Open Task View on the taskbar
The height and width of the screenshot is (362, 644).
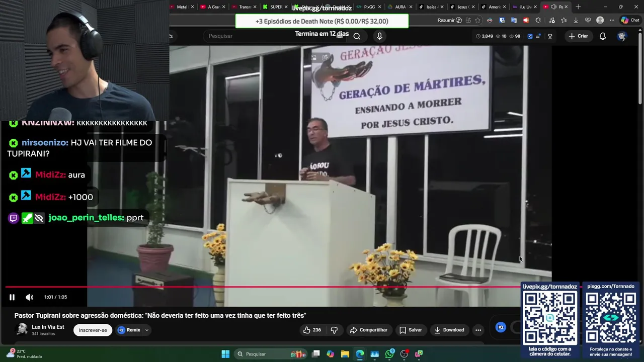[x=315, y=354]
